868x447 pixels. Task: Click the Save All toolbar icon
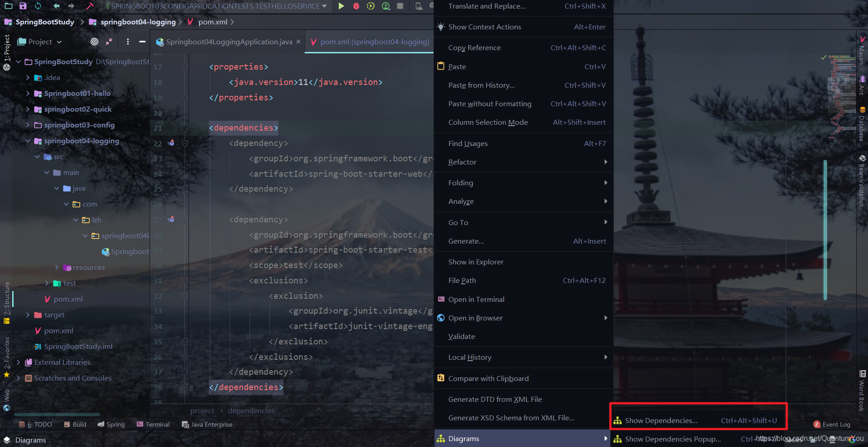(x=23, y=6)
